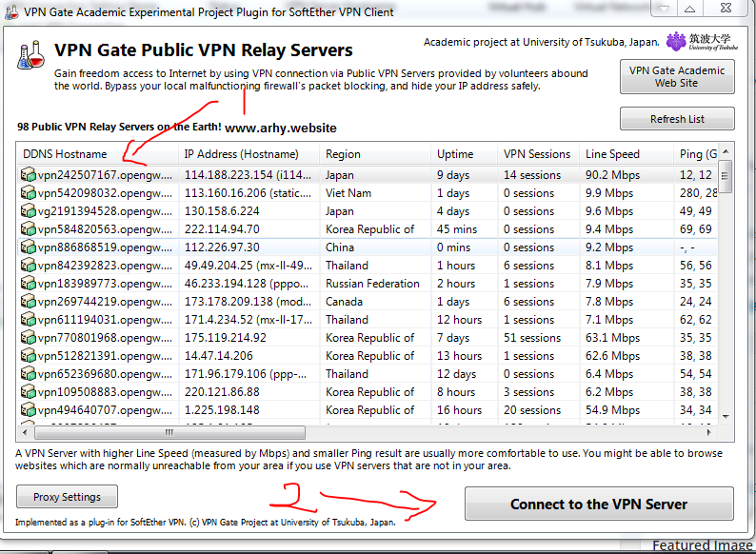756x554 pixels.
Task: Click the server icon for vpn109508883
Action: pos(29,391)
